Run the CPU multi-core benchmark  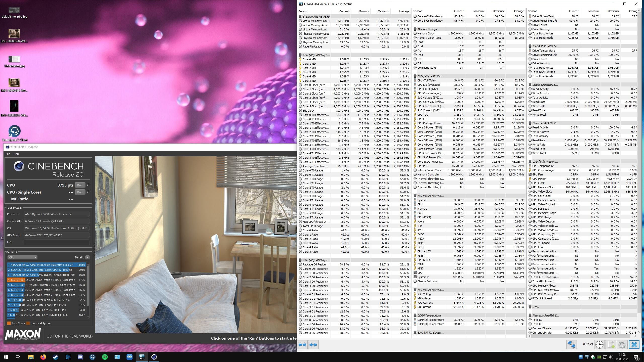pos(80,185)
